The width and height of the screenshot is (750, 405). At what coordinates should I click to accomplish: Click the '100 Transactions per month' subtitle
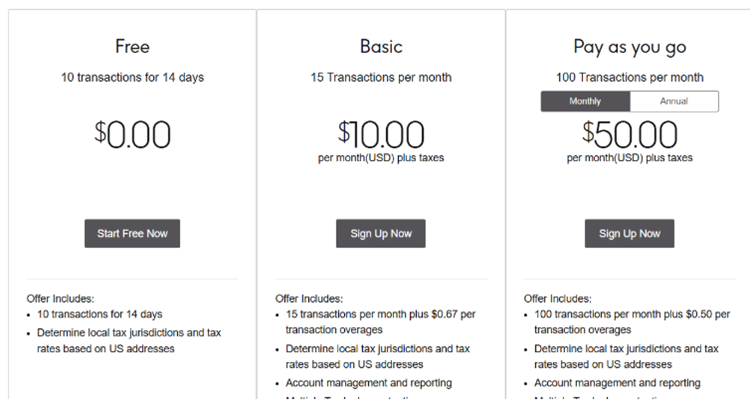coord(629,78)
